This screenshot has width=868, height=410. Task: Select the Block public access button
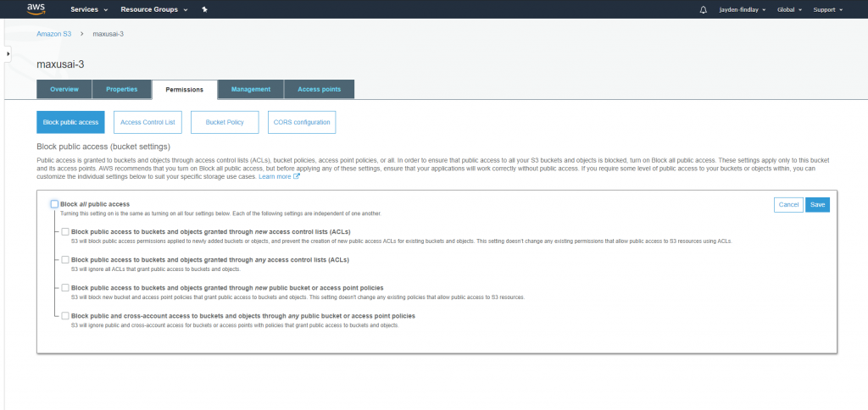coord(70,122)
